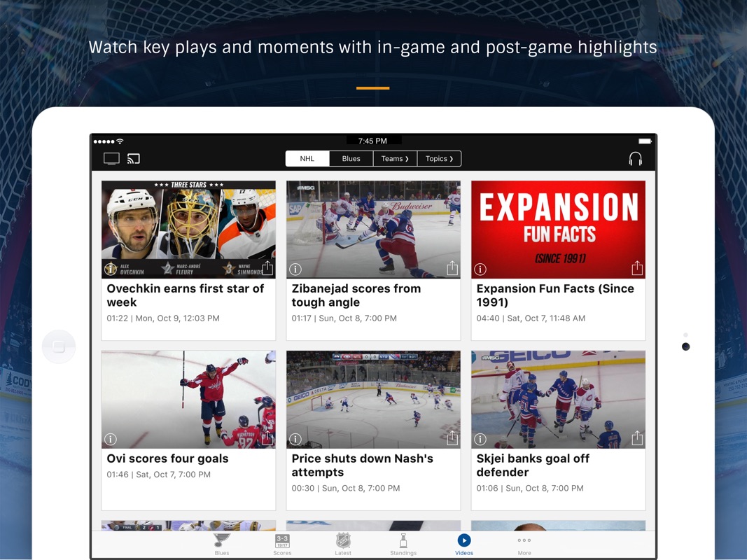Image resolution: width=747 pixels, height=560 pixels.
Task: Select the Videos tab
Action: point(464,545)
